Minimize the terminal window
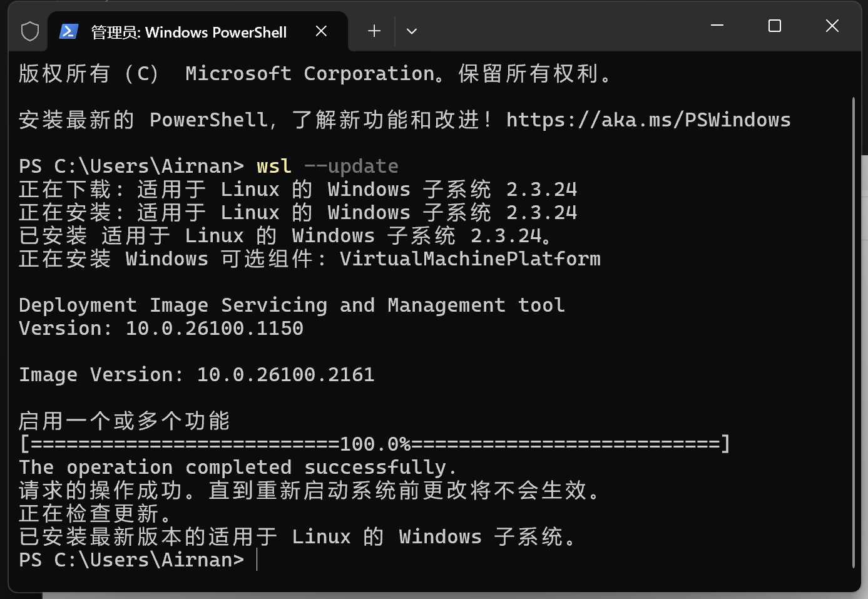 tap(717, 26)
